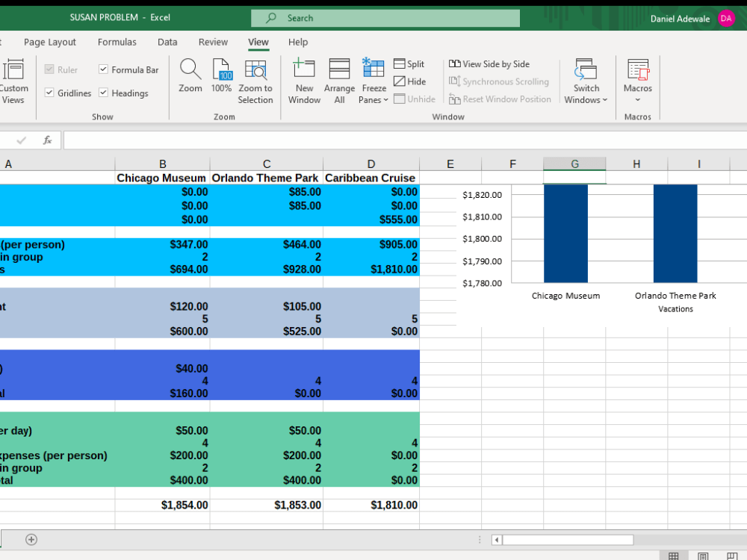This screenshot has width=747, height=560.
Task: Select cell showing $105.00
Action: tap(267, 306)
